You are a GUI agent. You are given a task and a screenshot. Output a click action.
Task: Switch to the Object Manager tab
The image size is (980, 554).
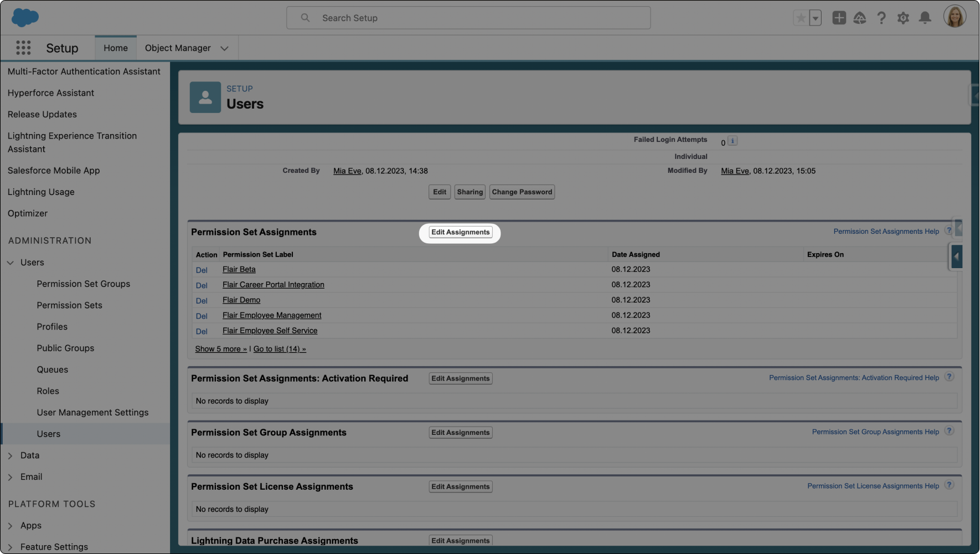[x=178, y=48]
